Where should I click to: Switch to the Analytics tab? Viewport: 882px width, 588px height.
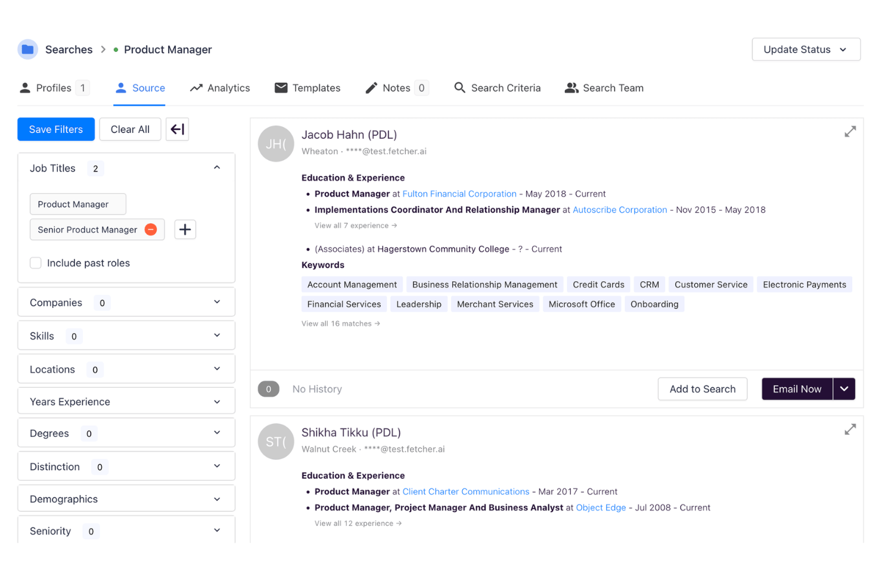(220, 88)
